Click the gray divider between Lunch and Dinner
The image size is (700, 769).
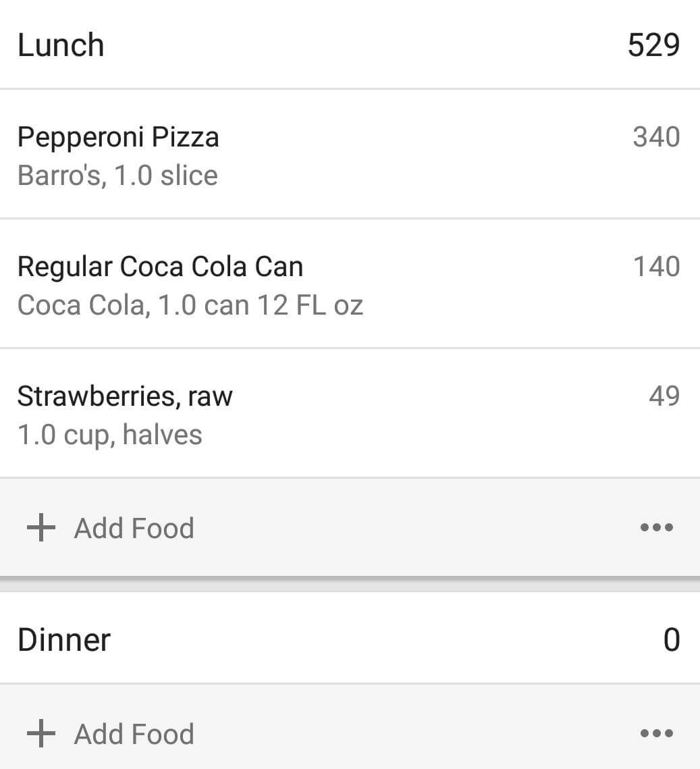pyautogui.click(x=350, y=585)
